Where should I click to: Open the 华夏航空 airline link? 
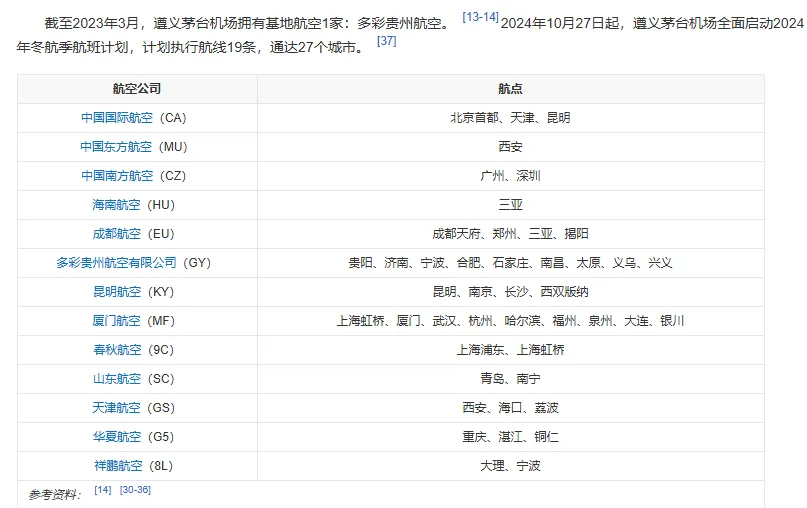tap(117, 437)
